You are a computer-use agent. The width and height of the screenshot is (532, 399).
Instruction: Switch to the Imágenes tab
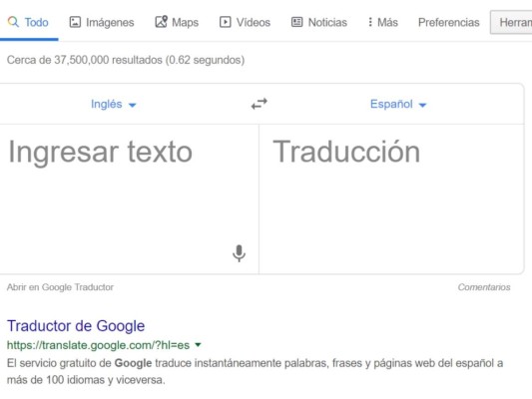point(102,22)
